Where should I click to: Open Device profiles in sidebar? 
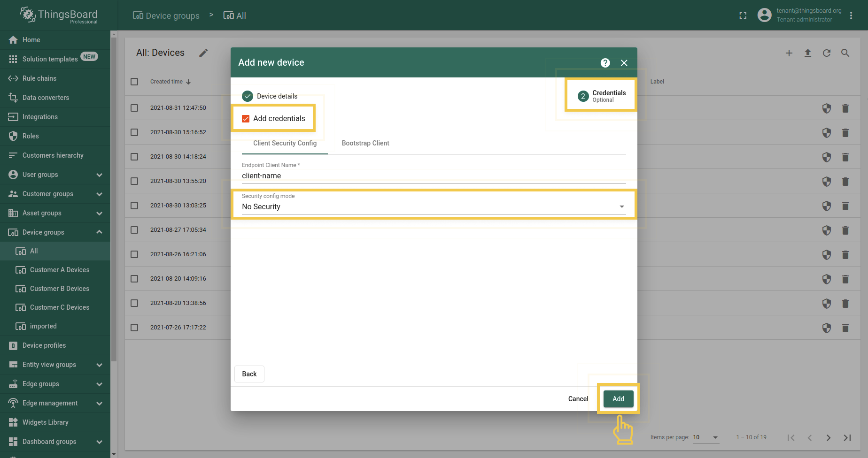(55, 345)
